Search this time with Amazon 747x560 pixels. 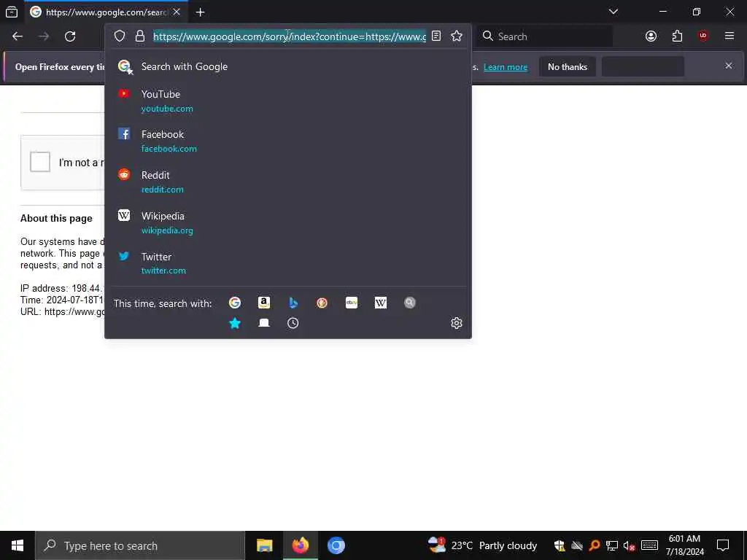pyautogui.click(x=264, y=303)
